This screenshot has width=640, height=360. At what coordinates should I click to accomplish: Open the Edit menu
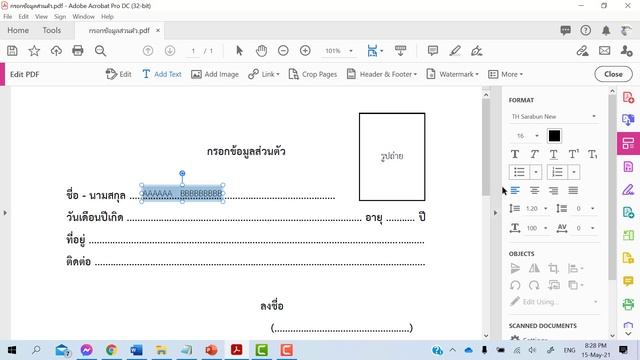tap(24, 17)
